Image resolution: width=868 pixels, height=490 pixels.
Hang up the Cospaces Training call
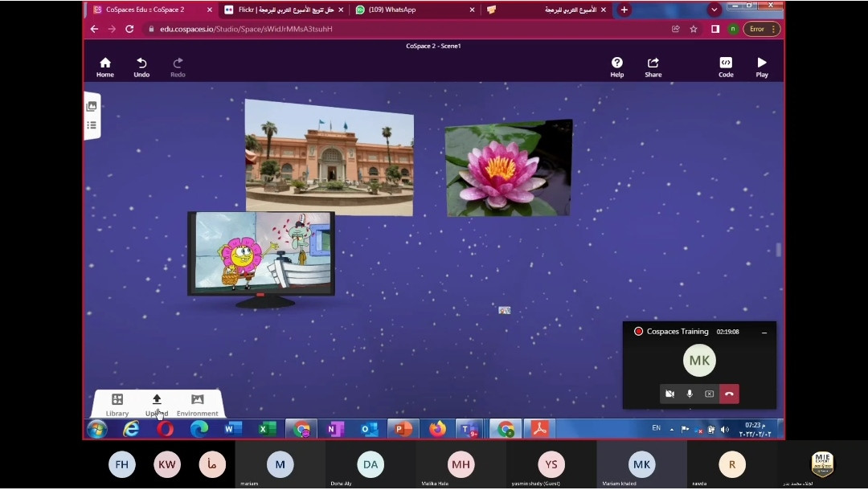click(x=729, y=394)
